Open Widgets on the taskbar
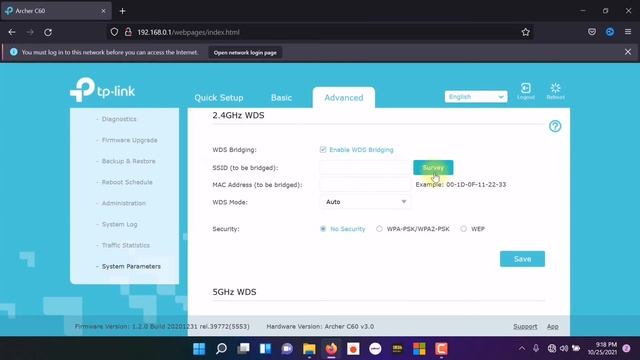The height and width of the screenshot is (360, 640). (265, 349)
